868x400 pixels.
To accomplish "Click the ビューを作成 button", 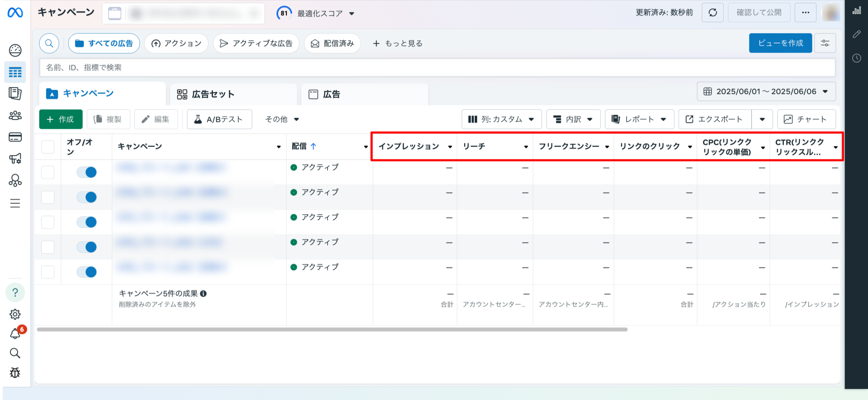I will [781, 43].
